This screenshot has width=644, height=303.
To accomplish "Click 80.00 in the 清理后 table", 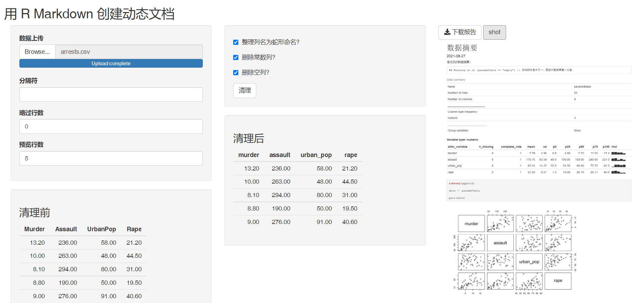I will click(x=325, y=195).
